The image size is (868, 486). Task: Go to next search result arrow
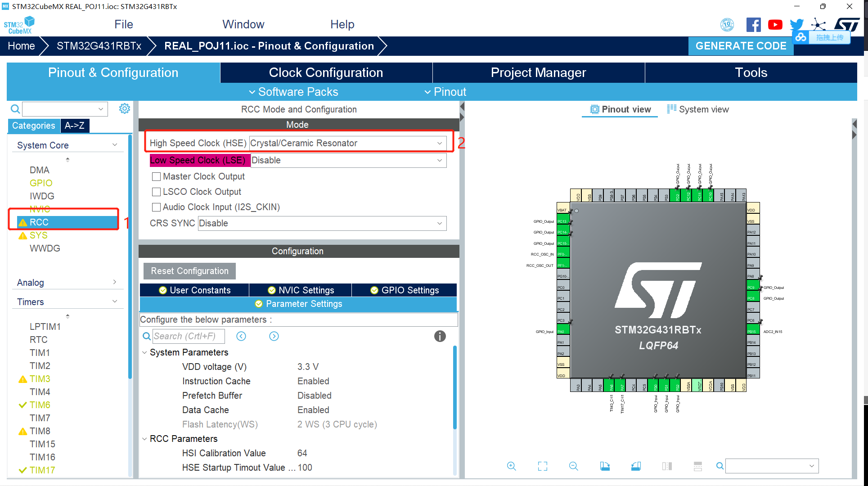coord(274,336)
